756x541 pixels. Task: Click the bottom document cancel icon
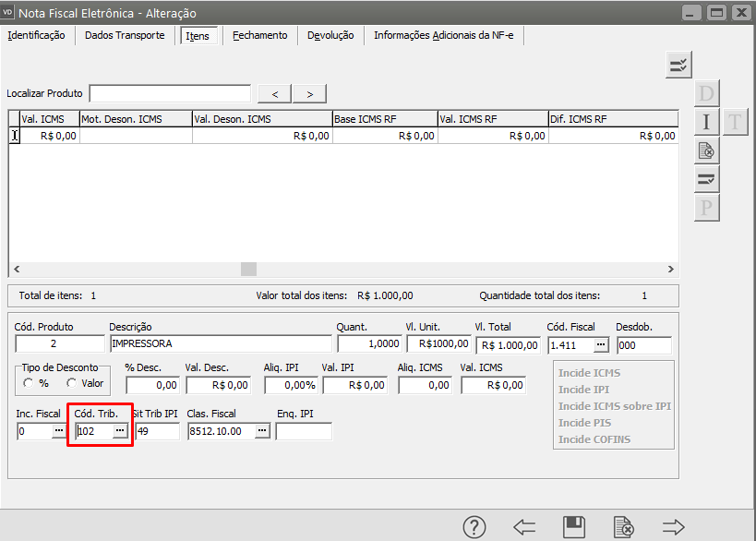(x=624, y=527)
